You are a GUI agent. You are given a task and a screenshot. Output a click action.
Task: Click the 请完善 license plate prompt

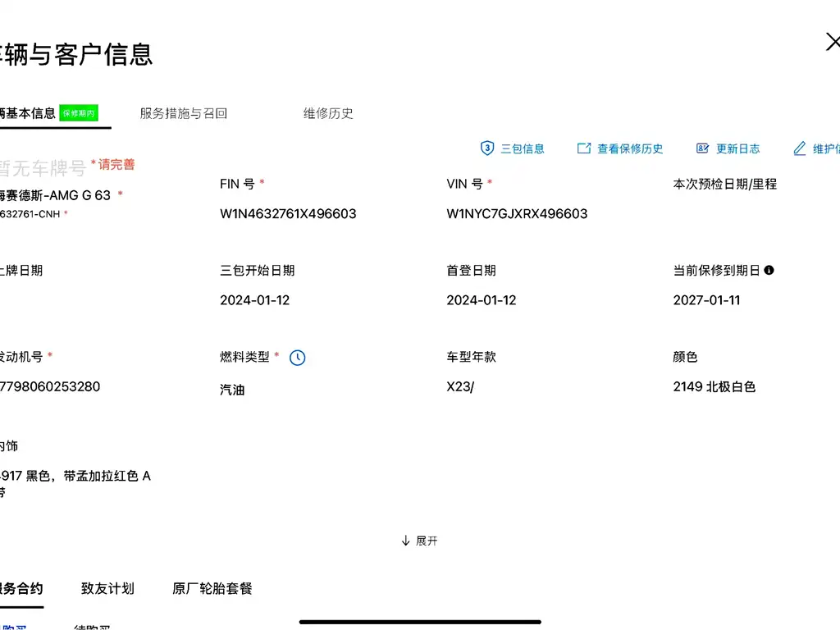(x=116, y=164)
